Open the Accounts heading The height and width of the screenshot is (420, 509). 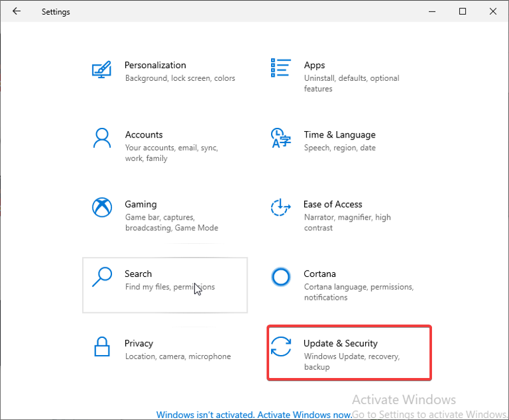(144, 135)
